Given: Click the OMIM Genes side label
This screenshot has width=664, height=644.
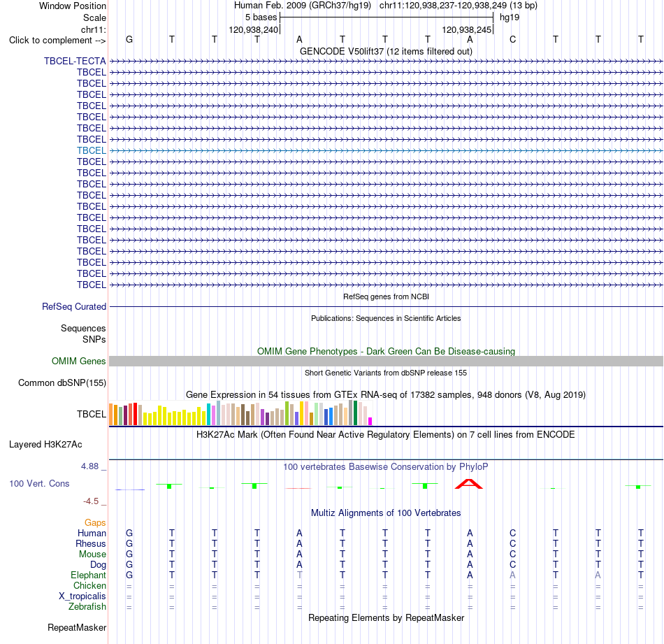Looking at the screenshot, I should tap(78, 361).
